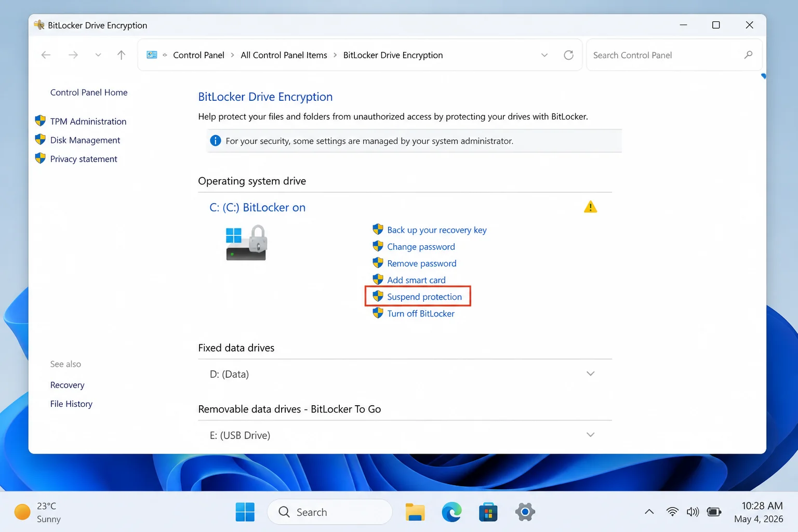This screenshot has width=798, height=532.
Task: Open the address bar history dropdown
Action: click(x=544, y=55)
